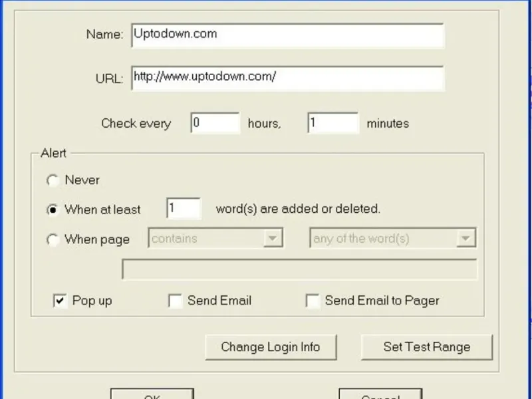Select the When at least radio button
The height and width of the screenshot is (399, 532).
[x=53, y=209]
